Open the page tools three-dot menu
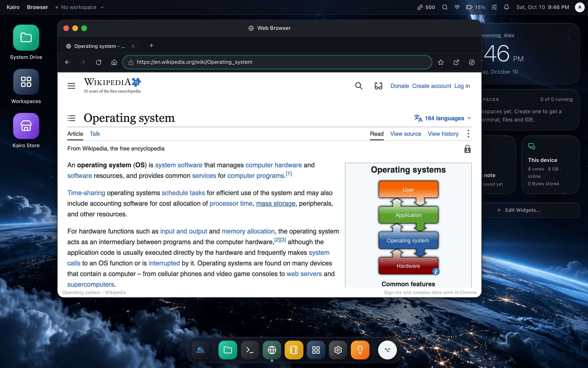The height and width of the screenshot is (368, 588). point(468,134)
